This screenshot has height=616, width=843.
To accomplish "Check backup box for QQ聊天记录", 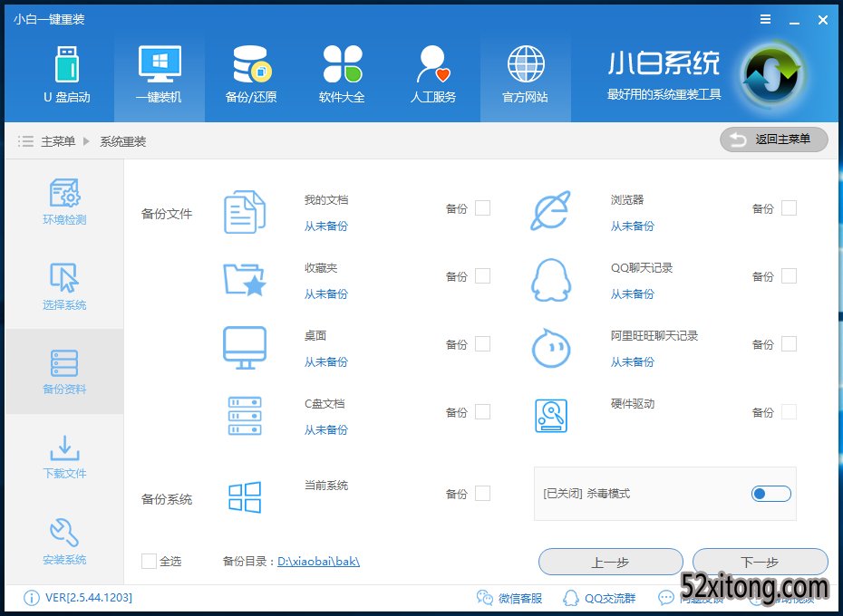I will click(x=789, y=275).
